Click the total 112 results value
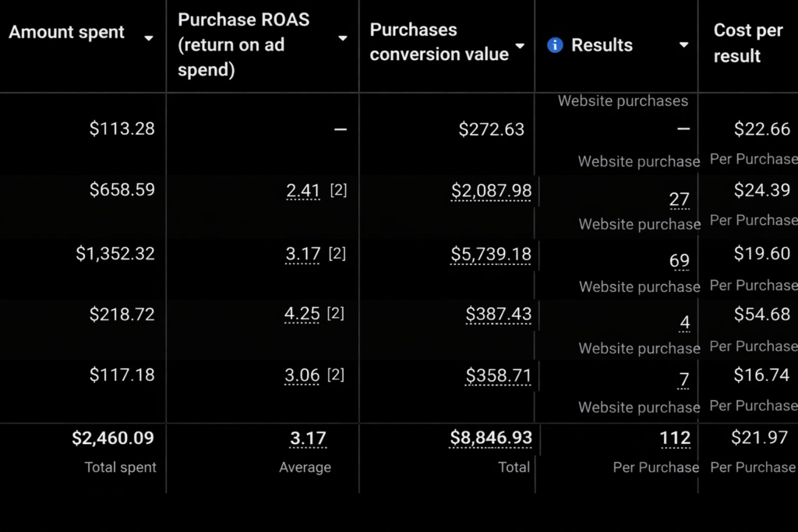The image size is (798, 532). pos(675,439)
